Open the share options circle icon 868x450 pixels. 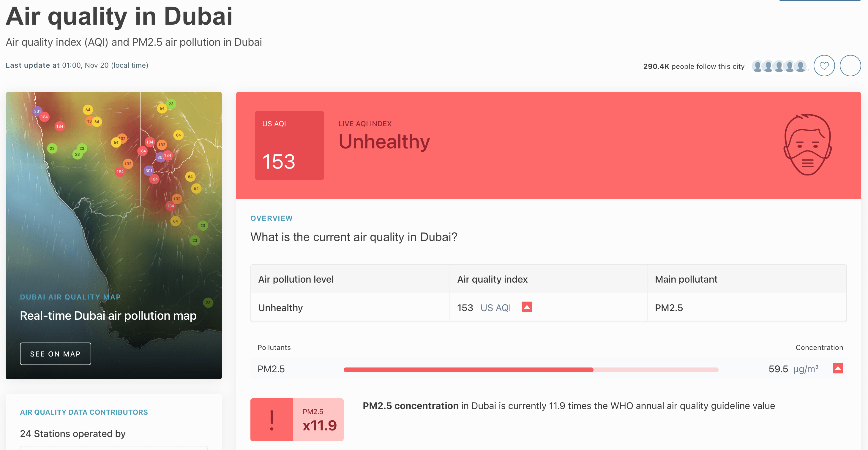(850, 66)
